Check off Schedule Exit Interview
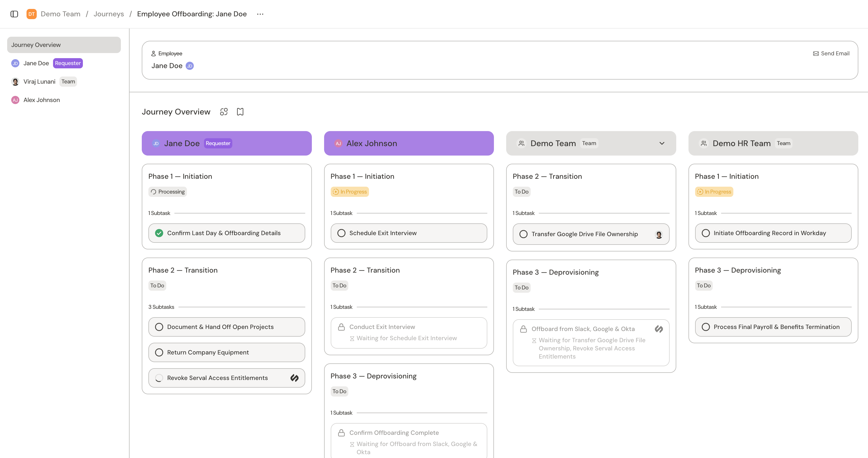Screen dimensions: 868x458 click(341, 233)
